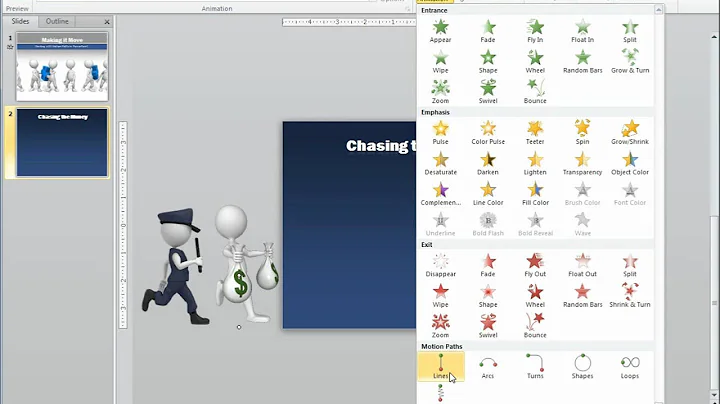Apply the exit Split animation
Image resolution: width=720 pixels, height=404 pixels.
coord(630,265)
